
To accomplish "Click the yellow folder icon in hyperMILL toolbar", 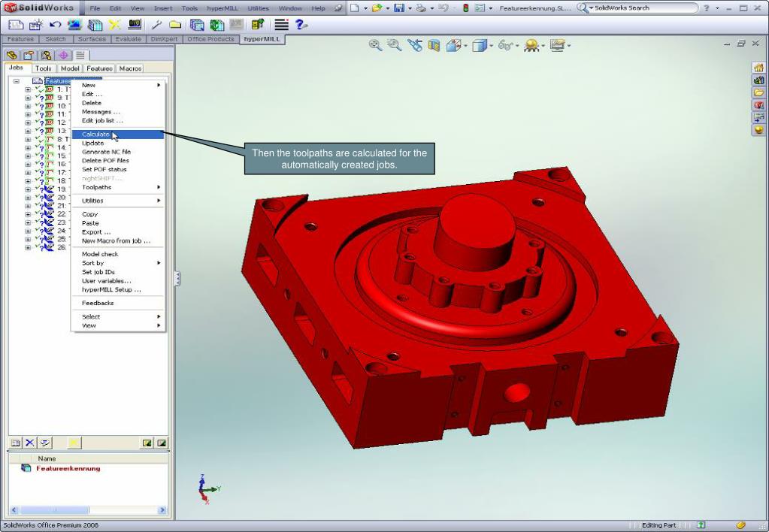I will click(x=175, y=25).
